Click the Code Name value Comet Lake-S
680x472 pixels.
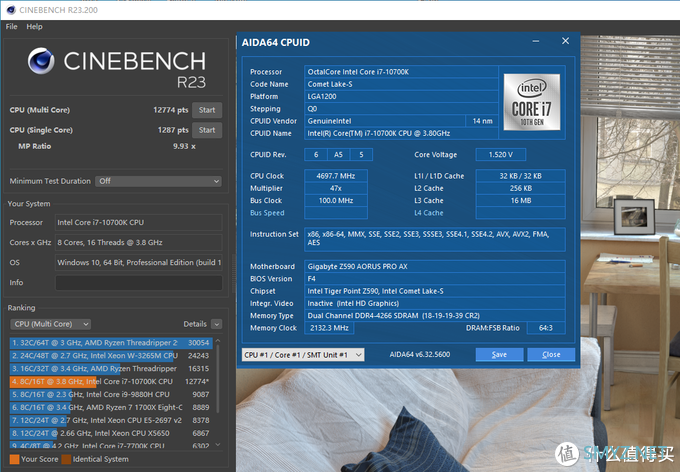(401, 84)
